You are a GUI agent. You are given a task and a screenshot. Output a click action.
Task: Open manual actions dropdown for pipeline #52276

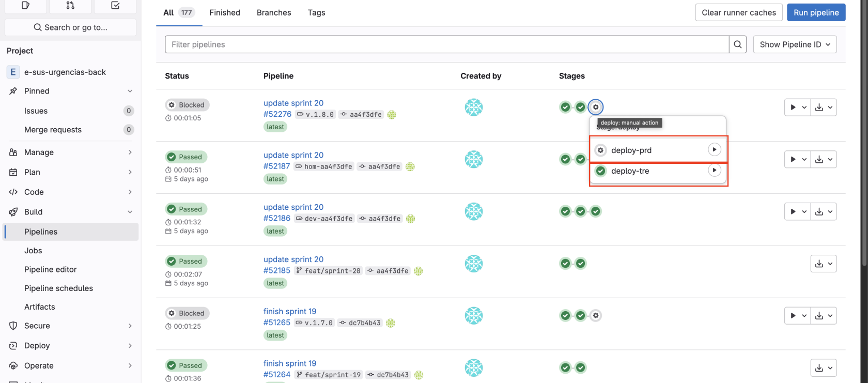(797, 108)
